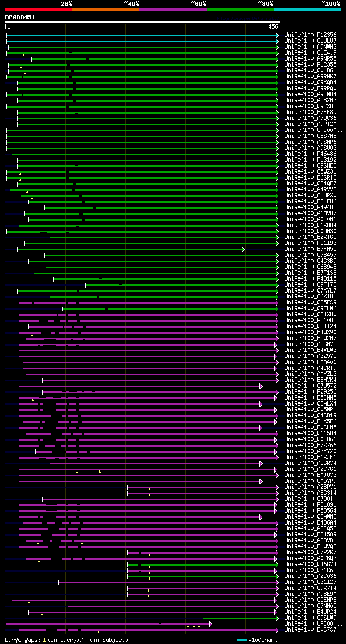Select the UniRef100_B4B6A4 entry
This screenshot has height=644, width=346.
[310, 523]
